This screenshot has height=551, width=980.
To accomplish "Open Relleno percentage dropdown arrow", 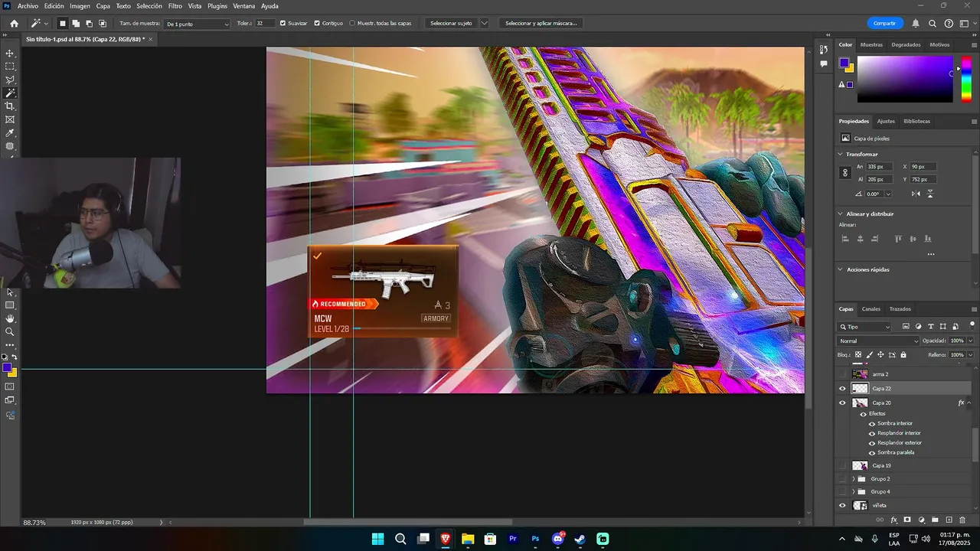I will tap(971, 355).
